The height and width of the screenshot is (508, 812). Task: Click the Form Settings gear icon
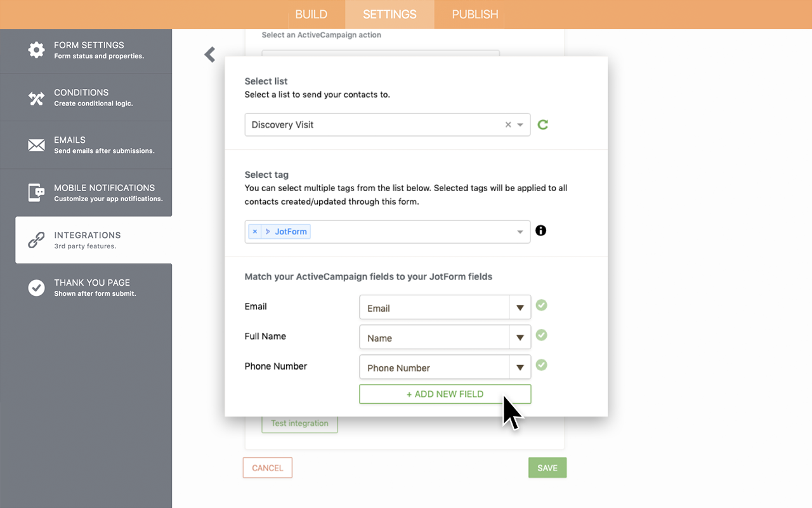pyautogui.click(x=37, y=50)
